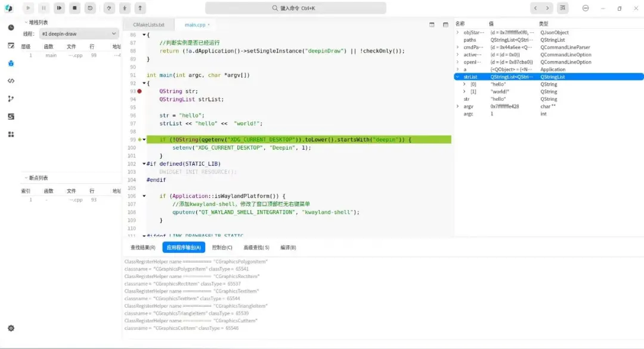
Task: Open the plugins grid sidebar icon
Action: tap(11, 134)
